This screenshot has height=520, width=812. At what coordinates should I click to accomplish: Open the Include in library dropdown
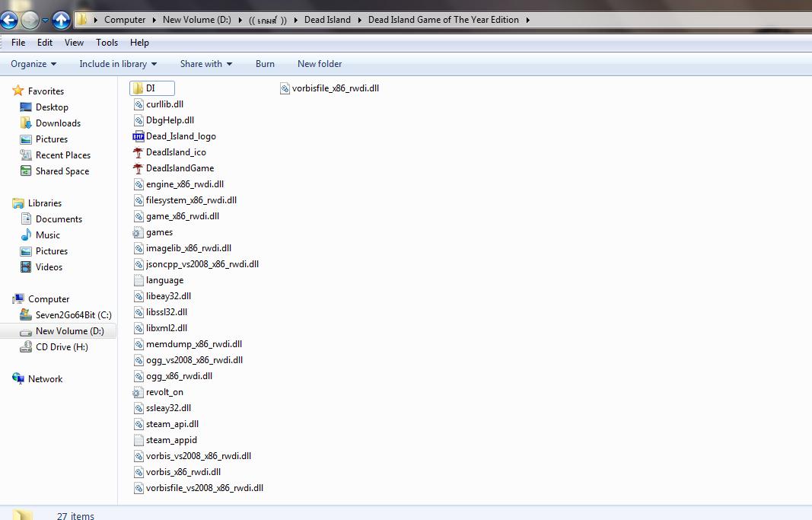coord(118,64)
